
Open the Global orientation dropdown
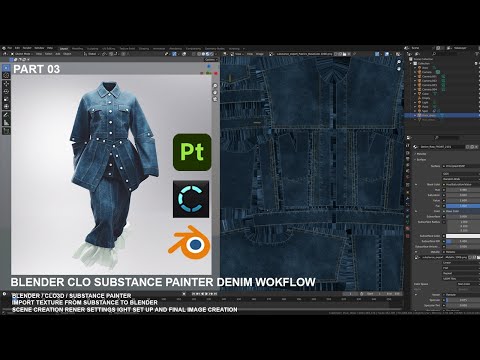92,54
